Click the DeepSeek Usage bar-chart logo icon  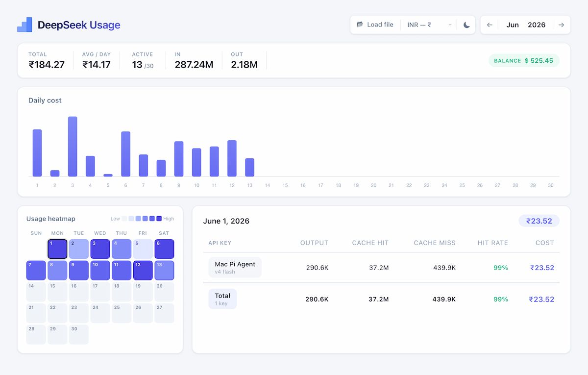pyautogui.click(x=24, y=25)
